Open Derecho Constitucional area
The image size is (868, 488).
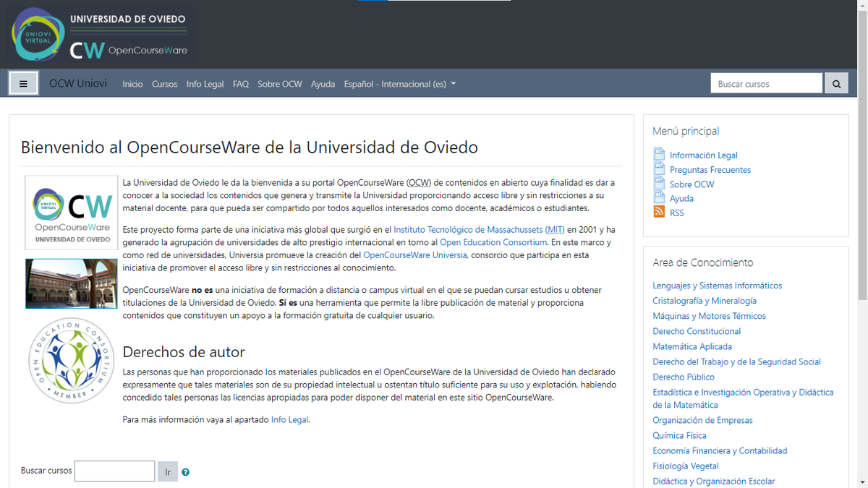697,331
